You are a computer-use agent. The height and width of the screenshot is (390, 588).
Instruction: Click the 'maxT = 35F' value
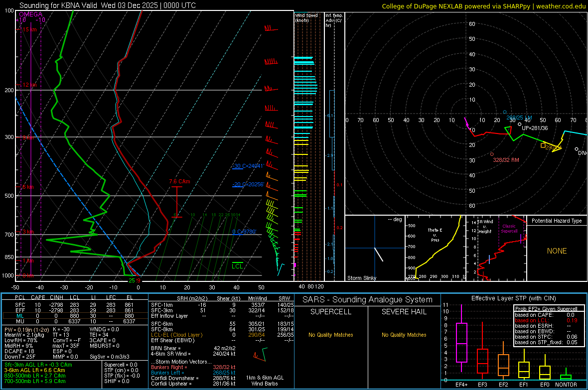tap(66, 346)
